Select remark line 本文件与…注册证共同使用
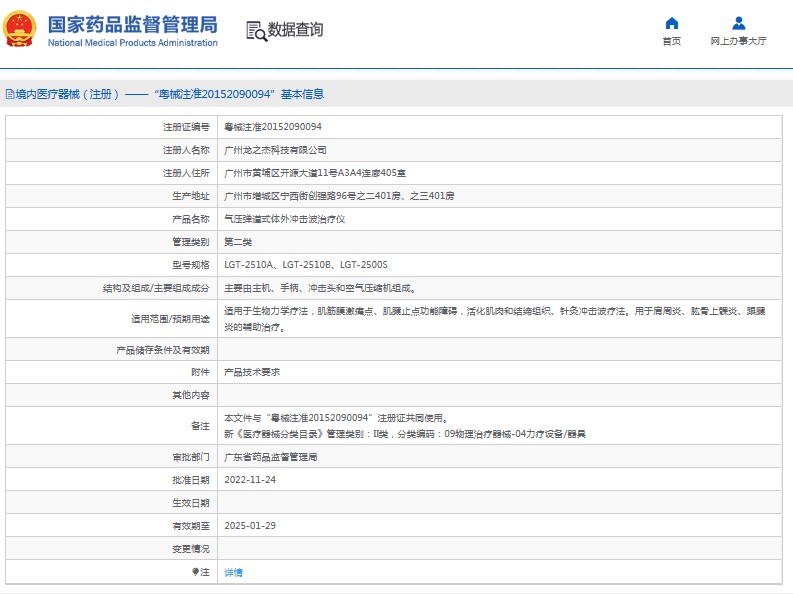Viewport: 793px width, 594px height. coord(336,418)
